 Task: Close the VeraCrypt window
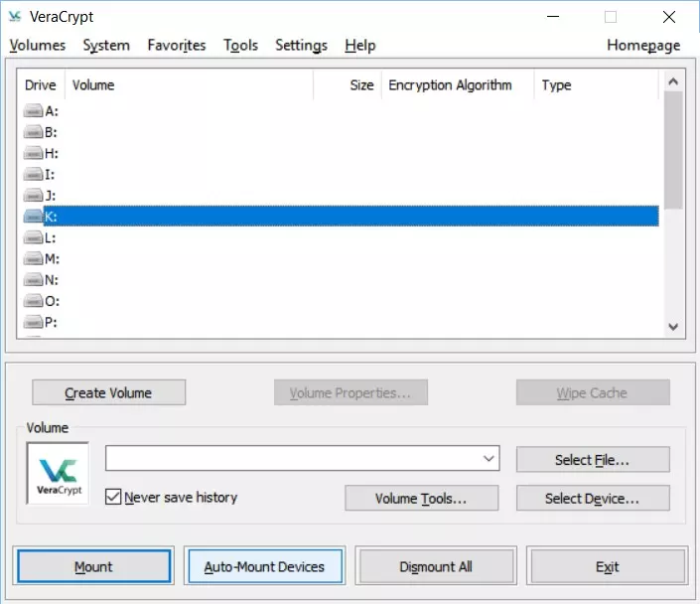669,17
